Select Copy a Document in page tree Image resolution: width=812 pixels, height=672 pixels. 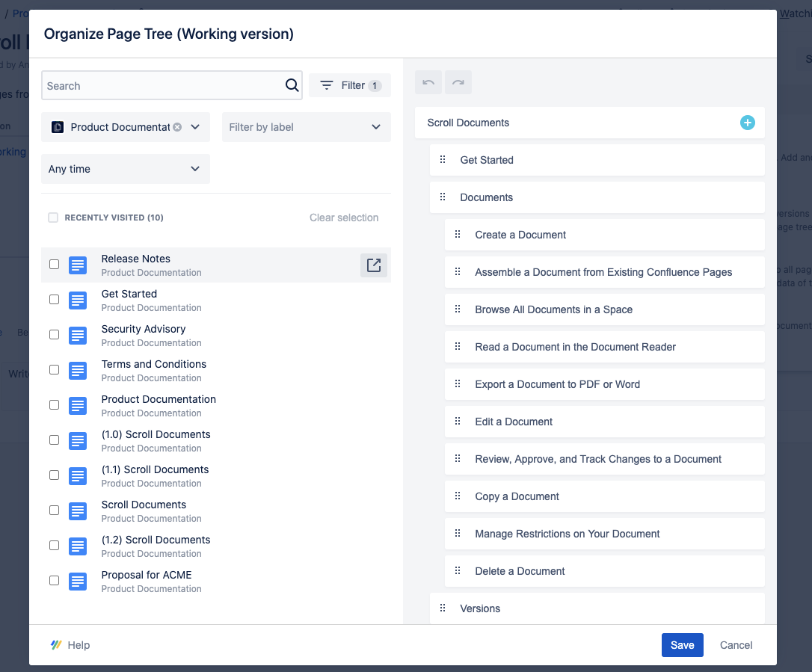point(517,496)
